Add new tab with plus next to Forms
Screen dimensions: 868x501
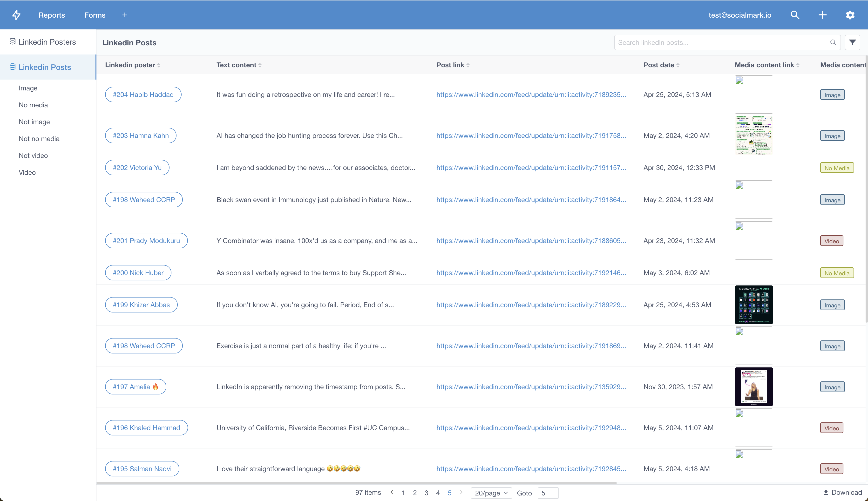click(125, 15)
